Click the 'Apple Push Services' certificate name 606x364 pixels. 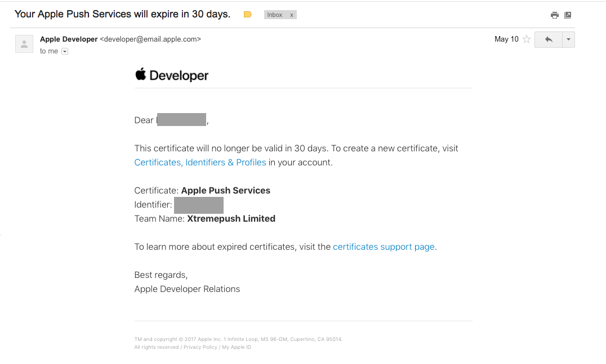click(226, 190)
